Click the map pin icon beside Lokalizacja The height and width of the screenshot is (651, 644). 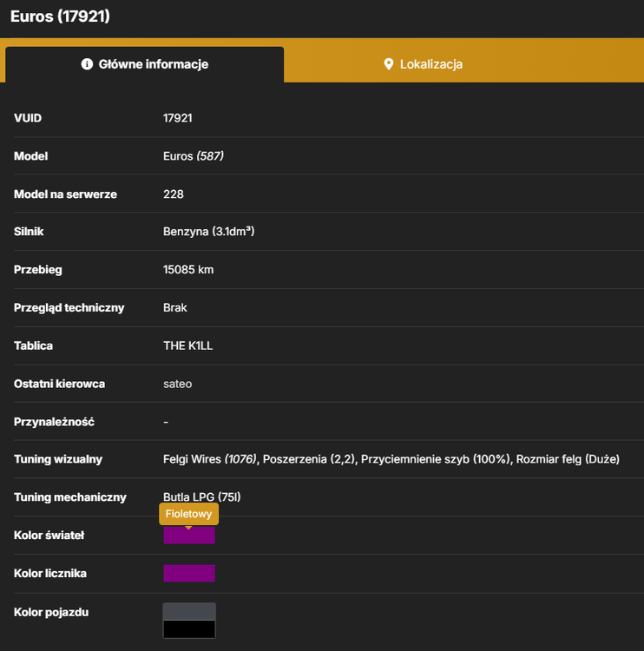[388, 64]
